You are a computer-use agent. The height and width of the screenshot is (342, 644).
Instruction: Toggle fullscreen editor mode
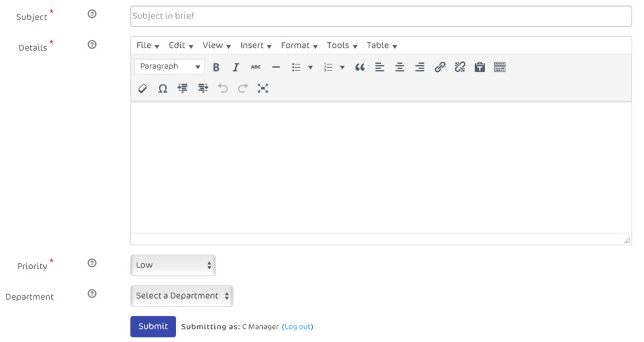(263, 88)
